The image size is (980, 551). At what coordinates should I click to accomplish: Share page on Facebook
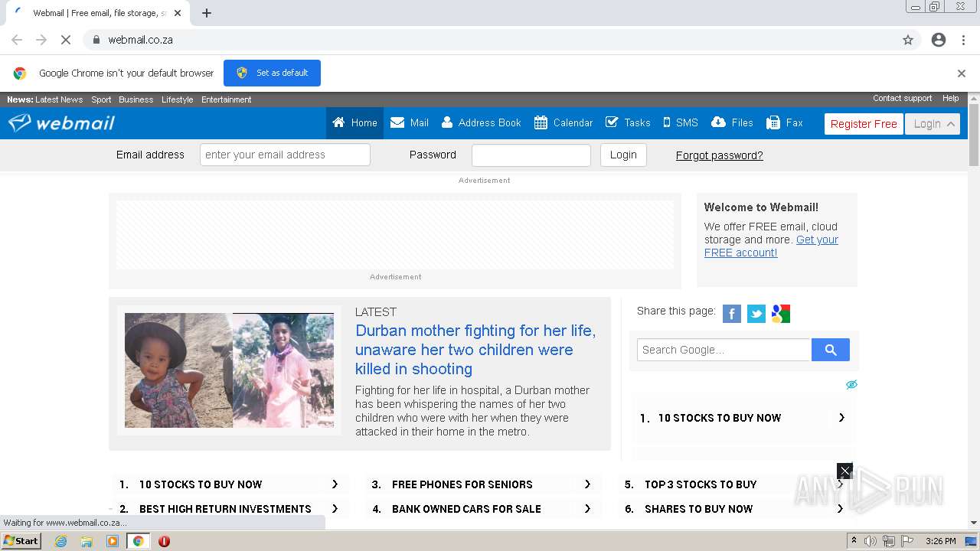[x=732, y=314]
